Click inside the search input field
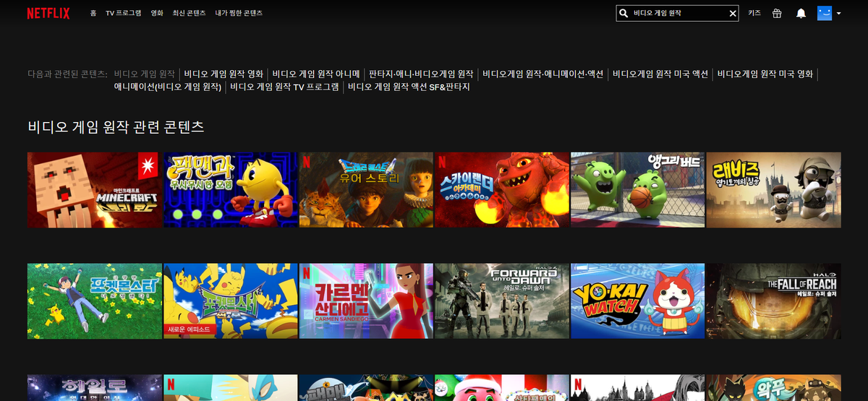Image resolution: width=868 pixels, height=401 pixels. coord(676,13)
